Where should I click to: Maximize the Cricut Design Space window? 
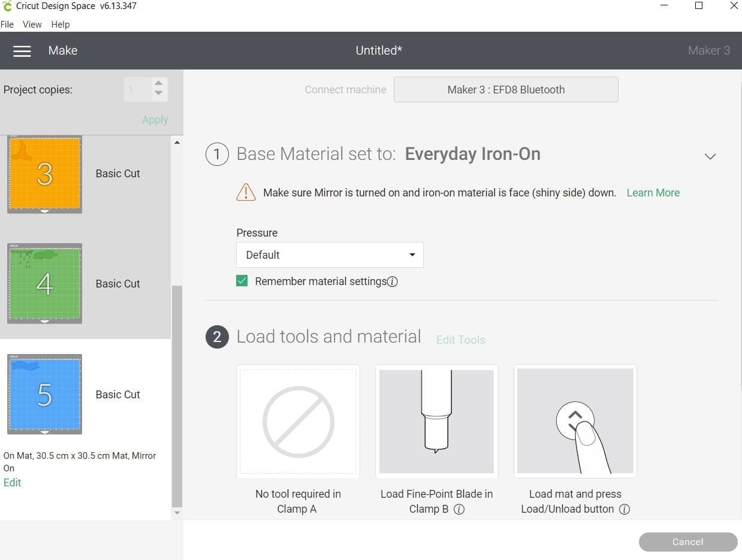[x=698, y=6]
